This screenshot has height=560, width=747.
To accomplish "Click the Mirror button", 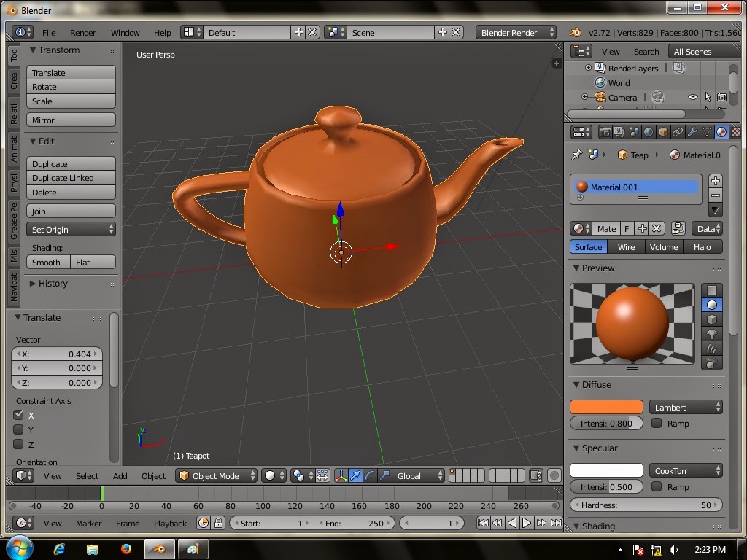I will pos(71,120).
